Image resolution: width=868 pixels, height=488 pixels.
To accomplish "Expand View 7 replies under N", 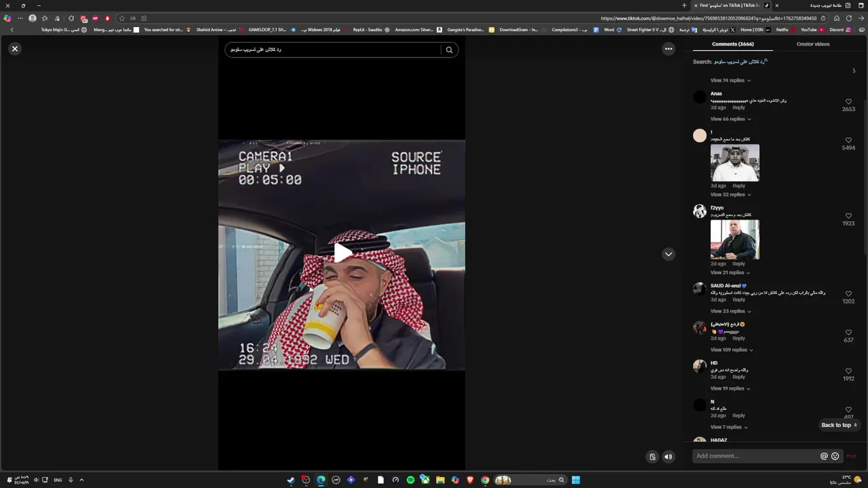I will coord(729,427).
